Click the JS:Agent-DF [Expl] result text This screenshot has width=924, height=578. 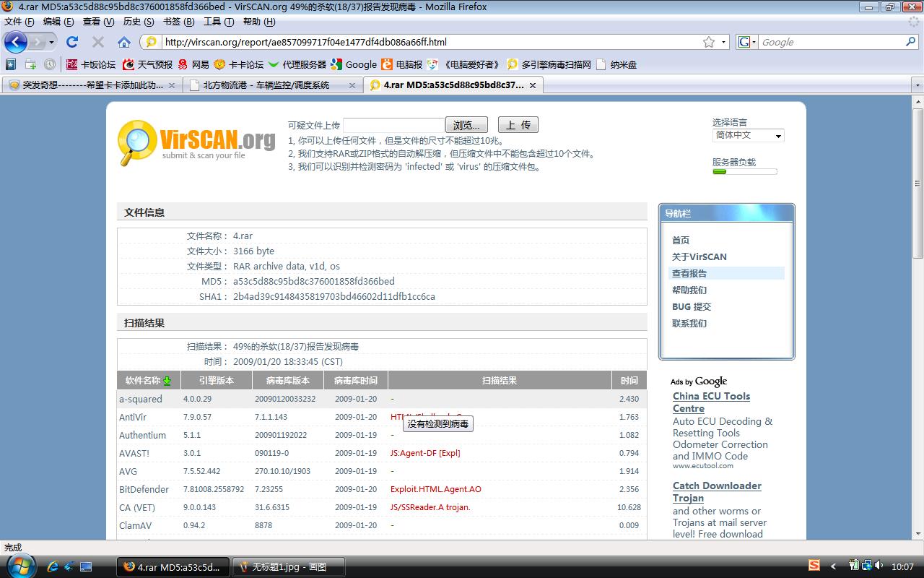[x=425, y=453]
